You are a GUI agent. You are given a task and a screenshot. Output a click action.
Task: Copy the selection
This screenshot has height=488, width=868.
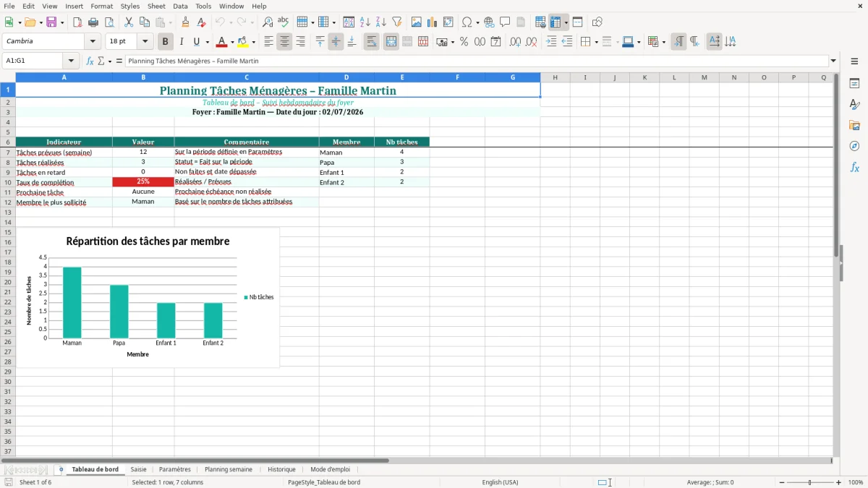(145, 22)
